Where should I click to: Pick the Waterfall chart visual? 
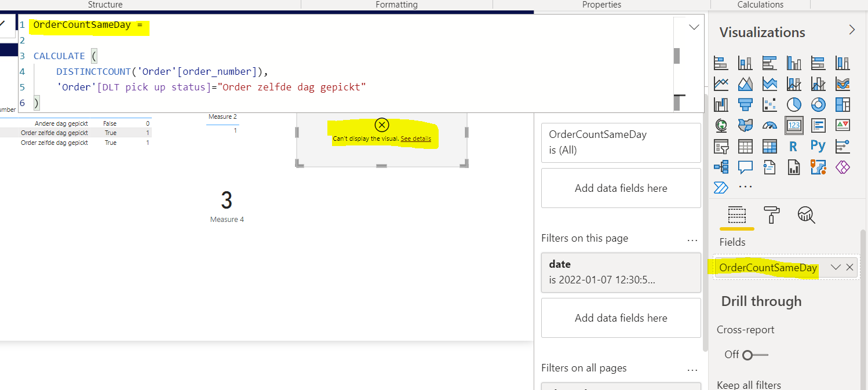tap(721, 104)
